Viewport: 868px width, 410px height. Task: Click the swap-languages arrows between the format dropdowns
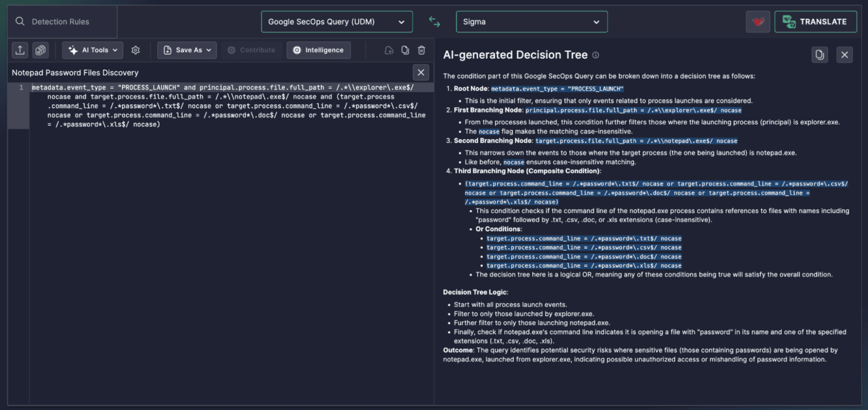[x=434, y=21]
